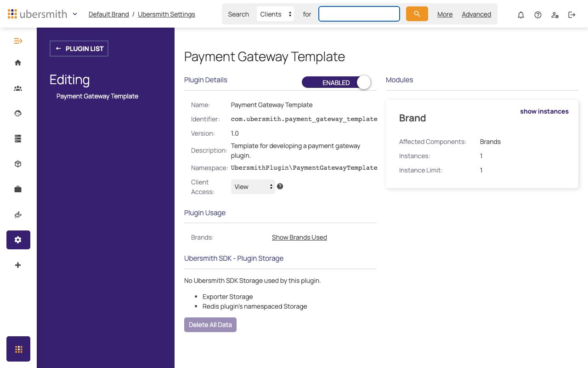Go to Ubersmith Settings breadcrumb
588x368 pixels.
[166, 14]
